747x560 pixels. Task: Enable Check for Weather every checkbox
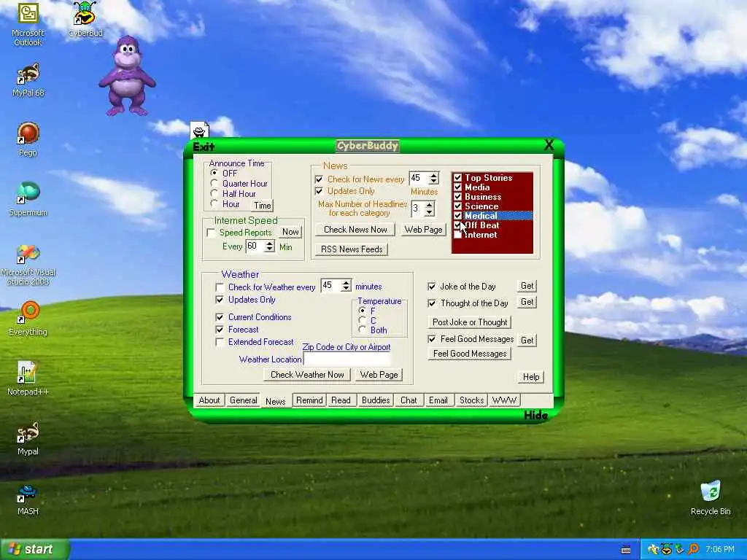[220, 287]
